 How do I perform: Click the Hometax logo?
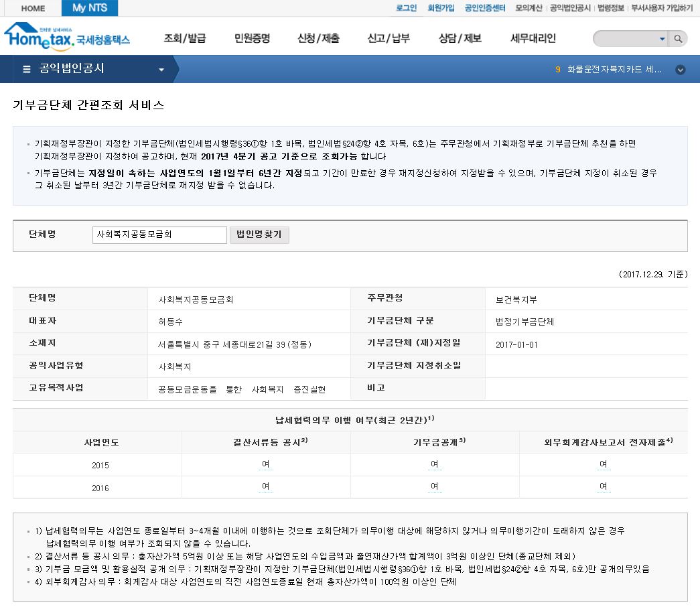click(x=67, y=38)
